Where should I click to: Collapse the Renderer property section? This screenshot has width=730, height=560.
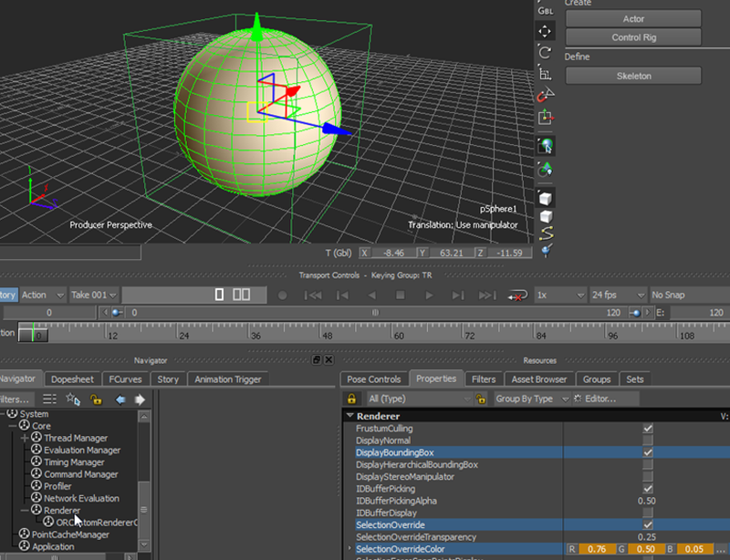349,416
